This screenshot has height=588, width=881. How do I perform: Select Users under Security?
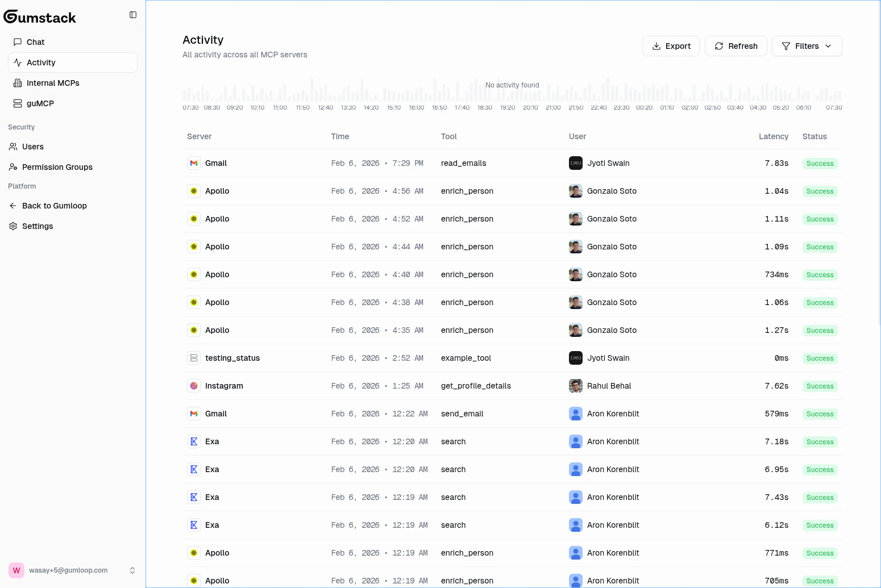point(32,147)
